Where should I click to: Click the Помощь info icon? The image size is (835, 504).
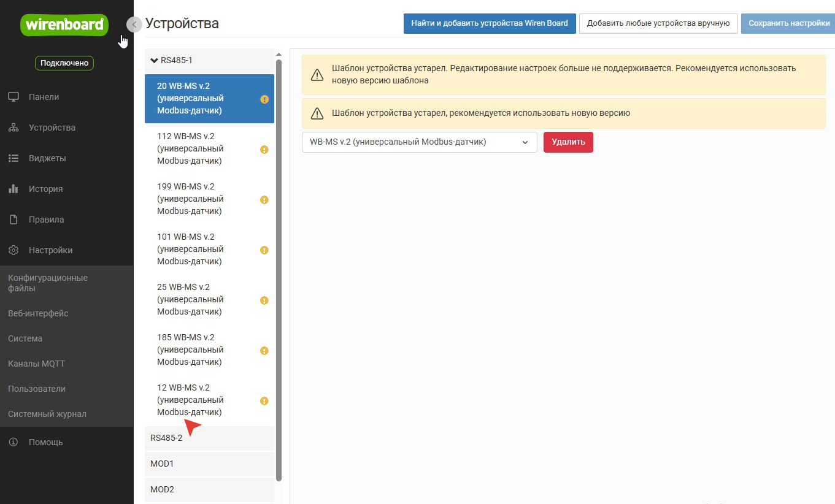point(13,442)
